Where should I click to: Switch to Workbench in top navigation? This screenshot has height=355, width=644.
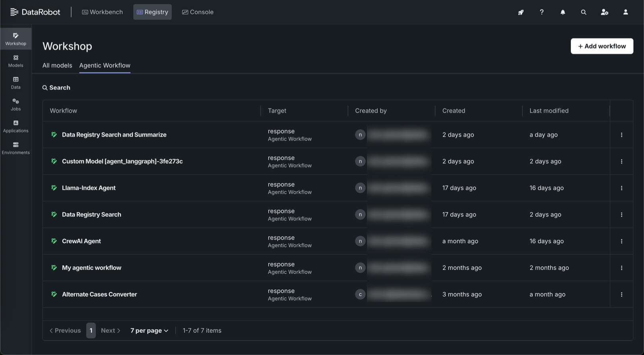[x=102, y=12]
